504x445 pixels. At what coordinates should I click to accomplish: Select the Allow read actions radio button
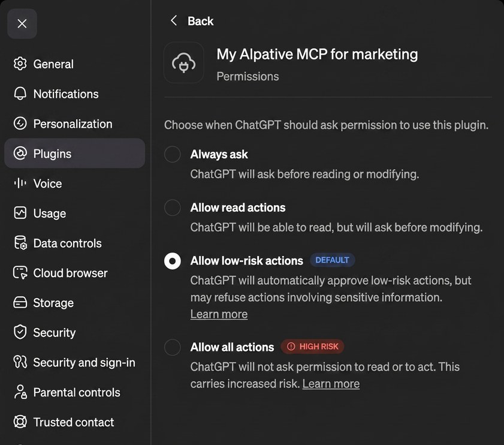tap(172, 208)
